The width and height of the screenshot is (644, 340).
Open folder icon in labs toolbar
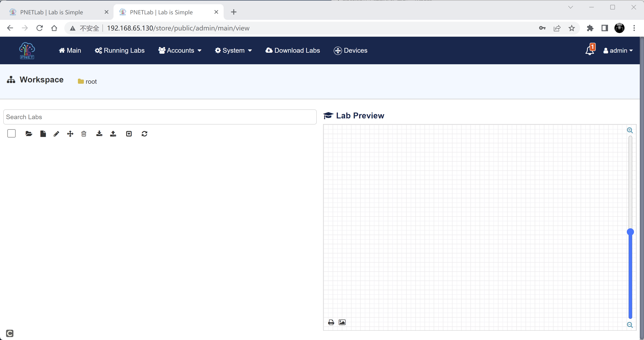(29, 134)
